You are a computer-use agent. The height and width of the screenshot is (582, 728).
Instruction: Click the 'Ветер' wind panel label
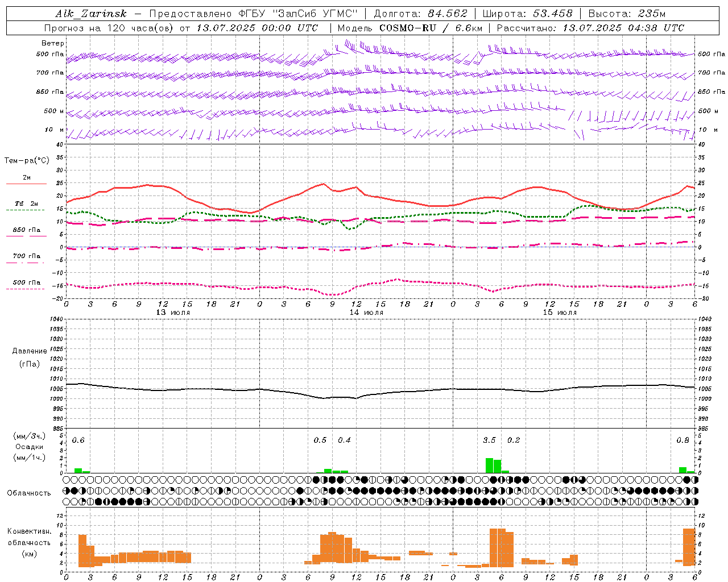[x=53, y=43]
